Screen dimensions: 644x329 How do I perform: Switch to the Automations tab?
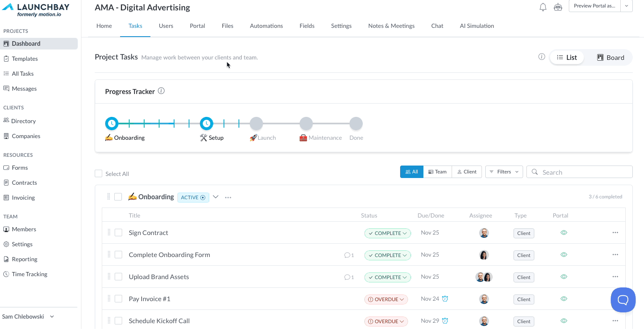[266, 26]
